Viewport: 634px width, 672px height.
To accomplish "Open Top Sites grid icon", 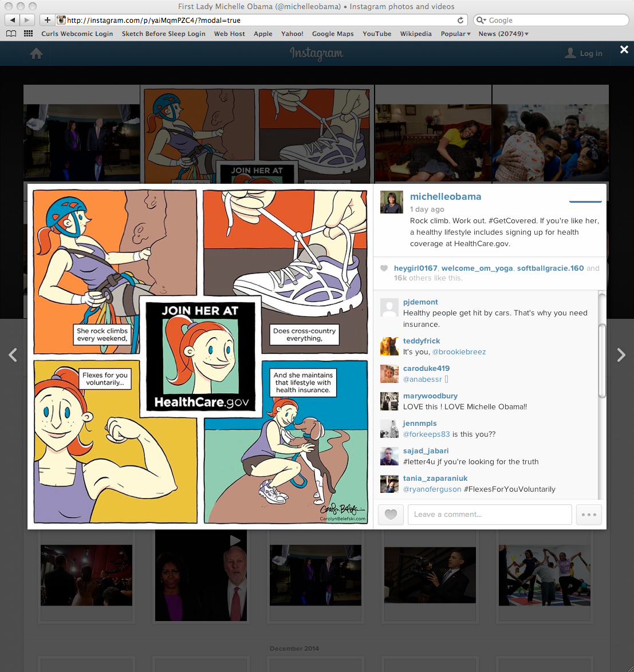I will pos(28,34).
